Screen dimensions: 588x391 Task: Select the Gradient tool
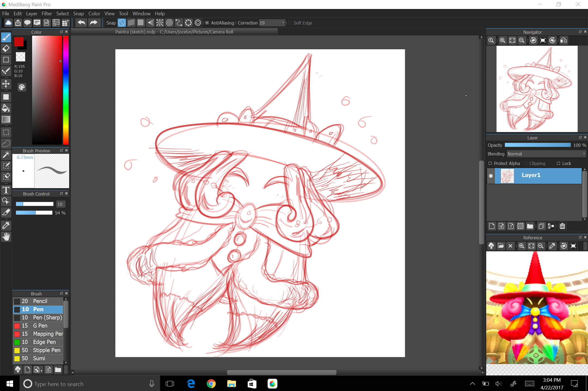click(x=6, y=119)
